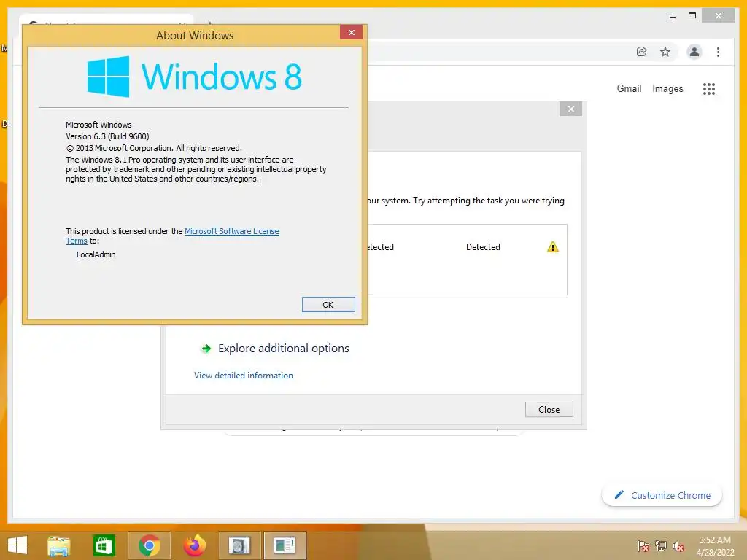
Task: Switch to About Windows taskbar item
Action: pyautogui.click(x=285, y=545)
